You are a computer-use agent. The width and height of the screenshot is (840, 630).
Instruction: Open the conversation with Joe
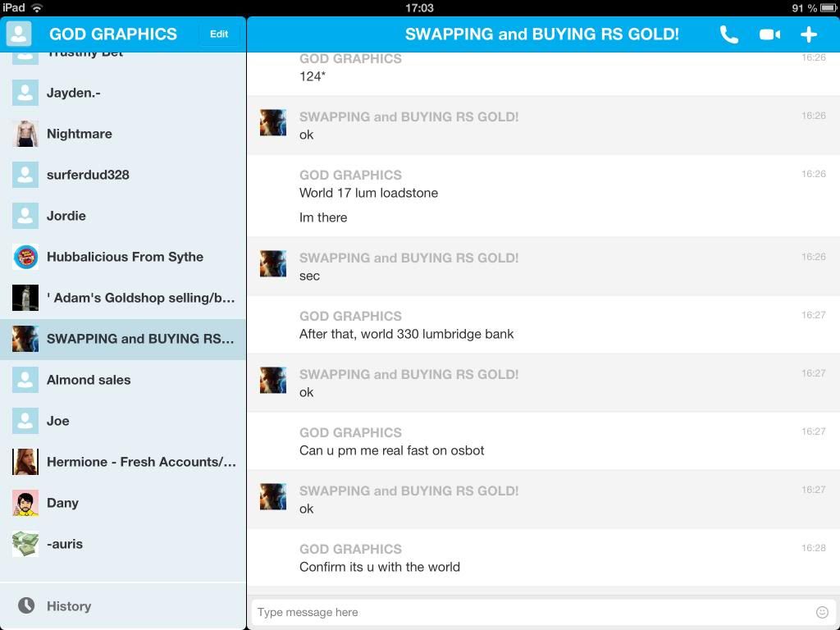58,421
